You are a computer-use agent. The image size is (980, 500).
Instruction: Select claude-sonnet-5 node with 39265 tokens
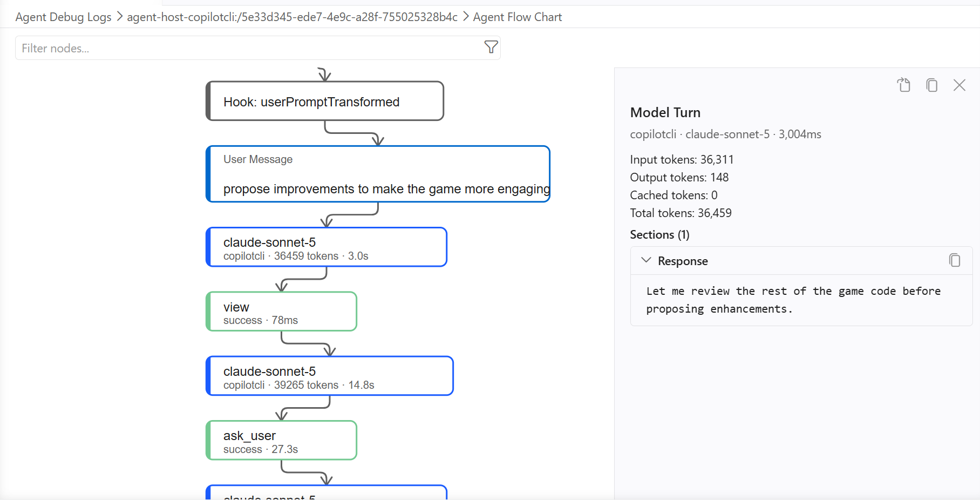pos(329,376)
